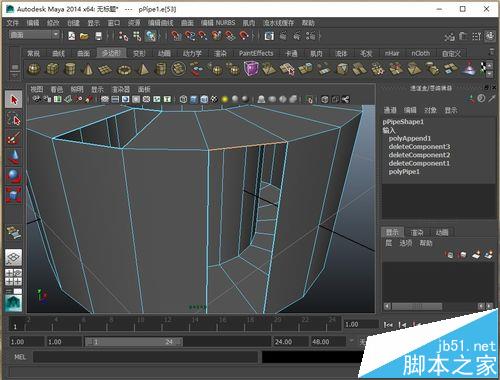Activate the Lasso select tool
Viewport: 500px width, 380px height.
(14, 119)
